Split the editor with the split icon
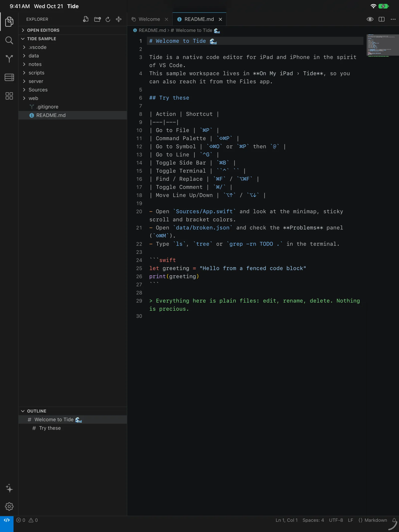Viewport: 399px width, 532px height. [382, 19]
